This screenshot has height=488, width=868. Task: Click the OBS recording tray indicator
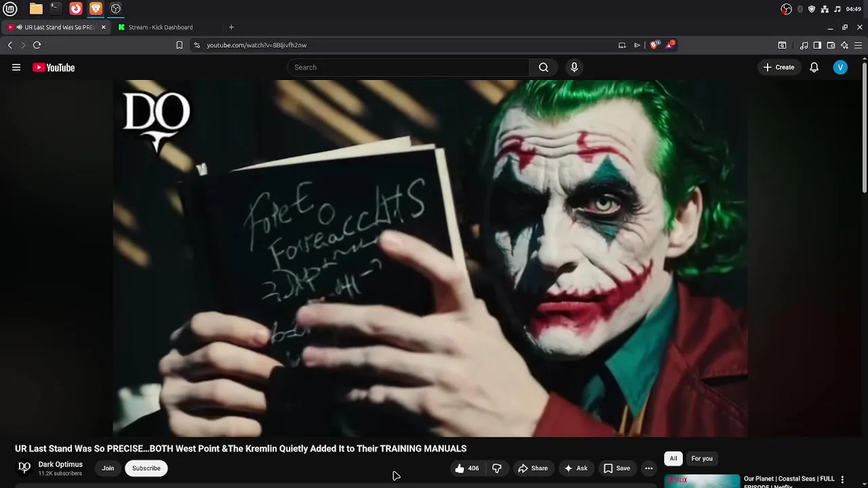click(786, 9)
